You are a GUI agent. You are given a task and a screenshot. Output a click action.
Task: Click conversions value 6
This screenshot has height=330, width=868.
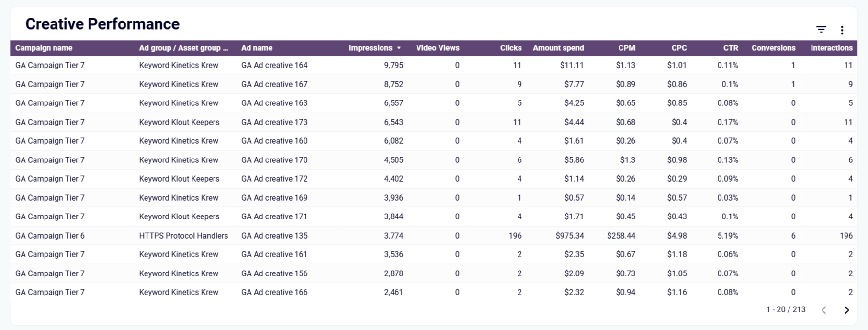793,236
